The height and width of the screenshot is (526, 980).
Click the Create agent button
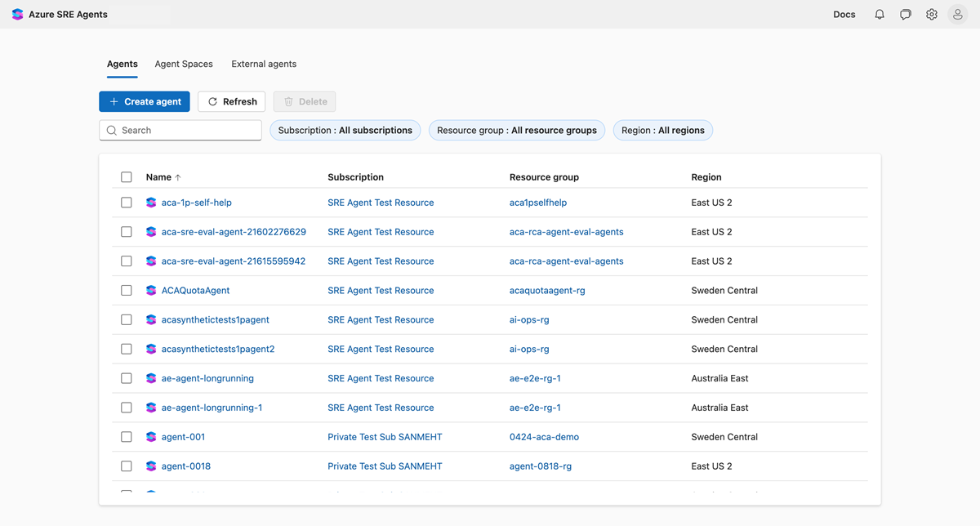coord(145,101)
